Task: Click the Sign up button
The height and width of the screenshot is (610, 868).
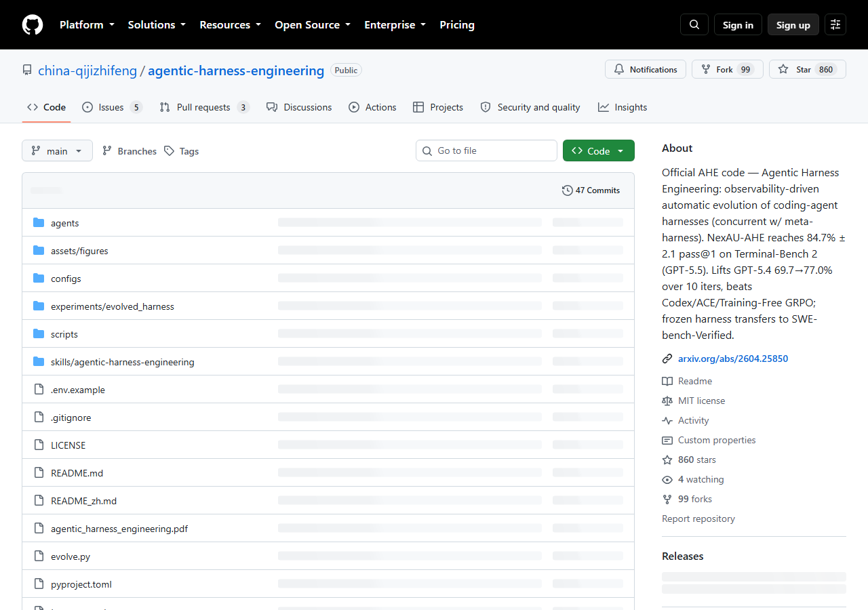Action: tap(793, 25)
